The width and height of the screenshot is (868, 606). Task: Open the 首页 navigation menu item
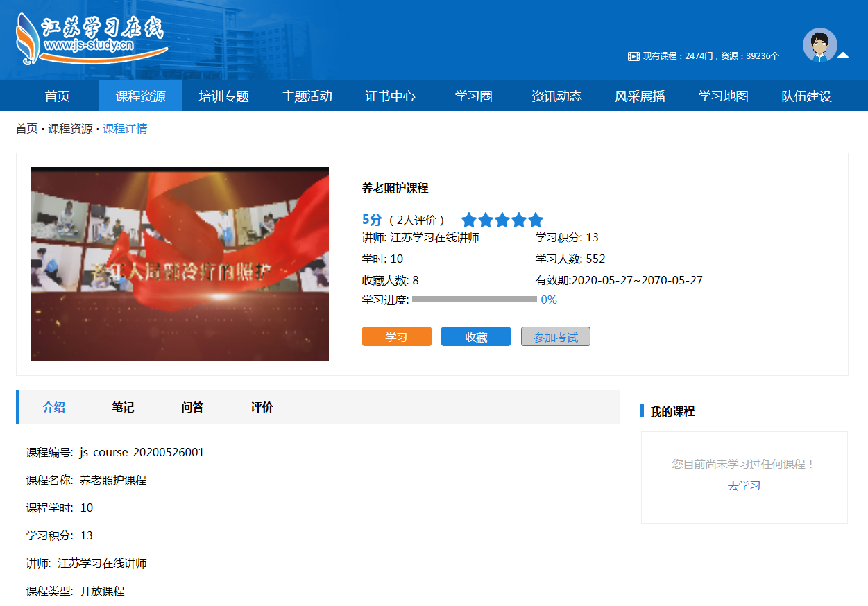[58, 96]
